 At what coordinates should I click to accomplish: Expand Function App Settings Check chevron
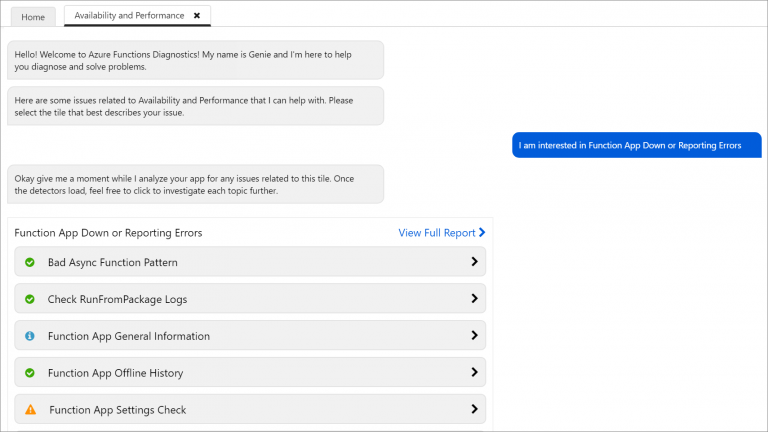474,410
